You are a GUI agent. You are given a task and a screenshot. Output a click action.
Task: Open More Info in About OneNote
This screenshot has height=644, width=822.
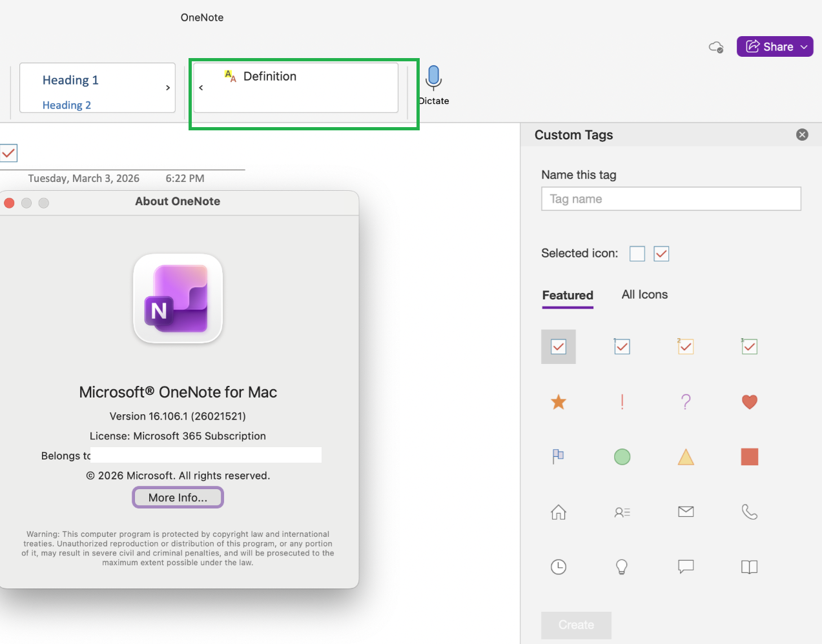tap(178, 498)
